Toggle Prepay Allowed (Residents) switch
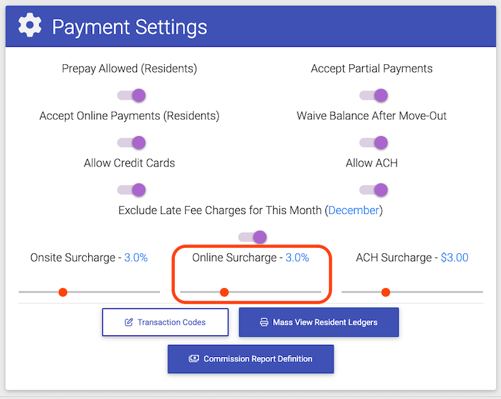The height and width of the screenshot is (399, 501). 132,96
